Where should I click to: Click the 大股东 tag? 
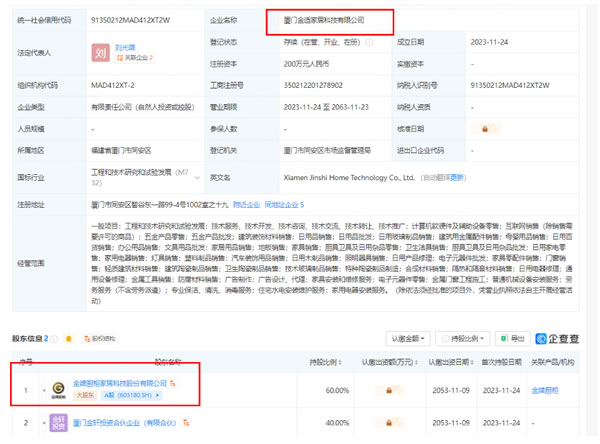(84, 397)
